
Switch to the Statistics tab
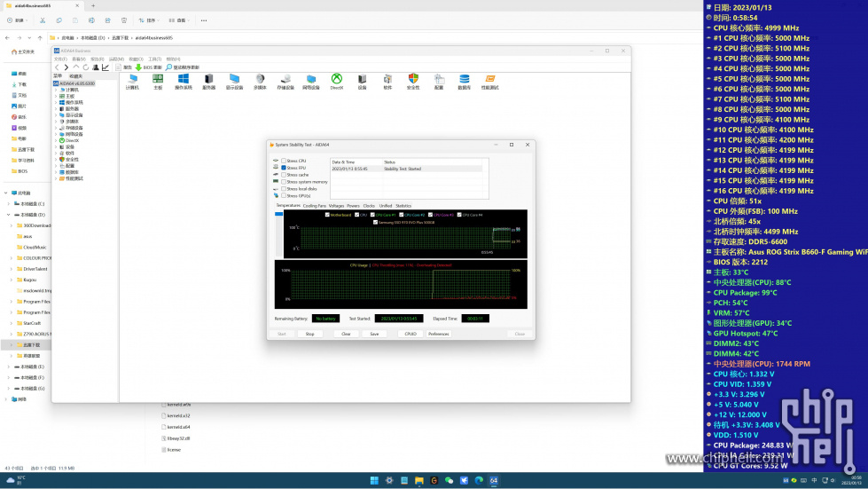click(x=403, y=206)
